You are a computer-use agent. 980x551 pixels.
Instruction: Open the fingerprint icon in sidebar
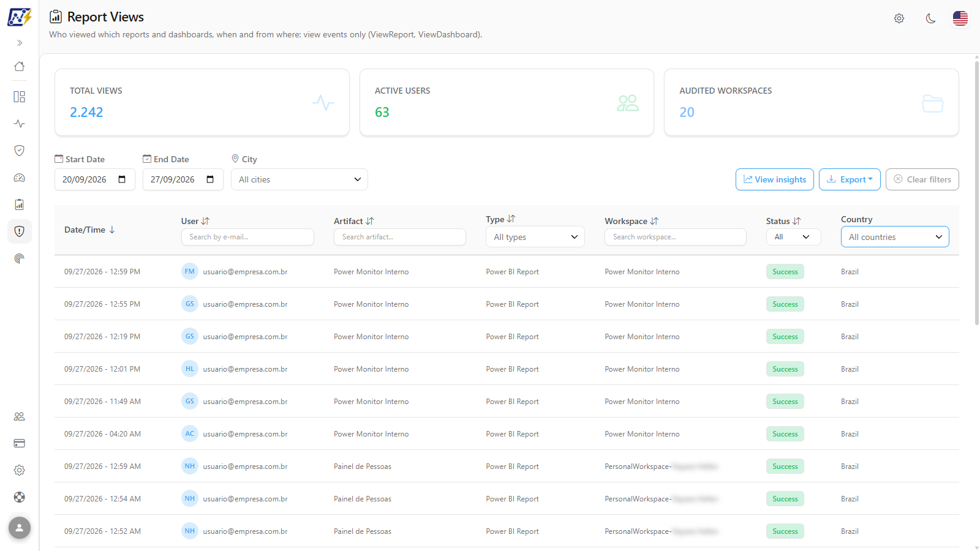pos(20,258)
